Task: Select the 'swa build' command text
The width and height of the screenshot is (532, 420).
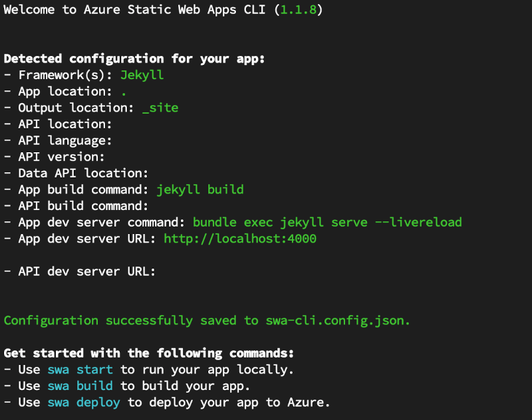Action: pyautogui.click(x=80, y=386)
